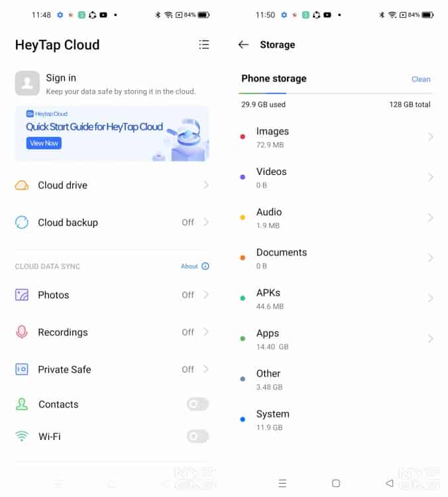Image resolution: width=448 pixels, height=497 pixels.
Task: Go back from the Storage screen
Action: coord(243,44)
